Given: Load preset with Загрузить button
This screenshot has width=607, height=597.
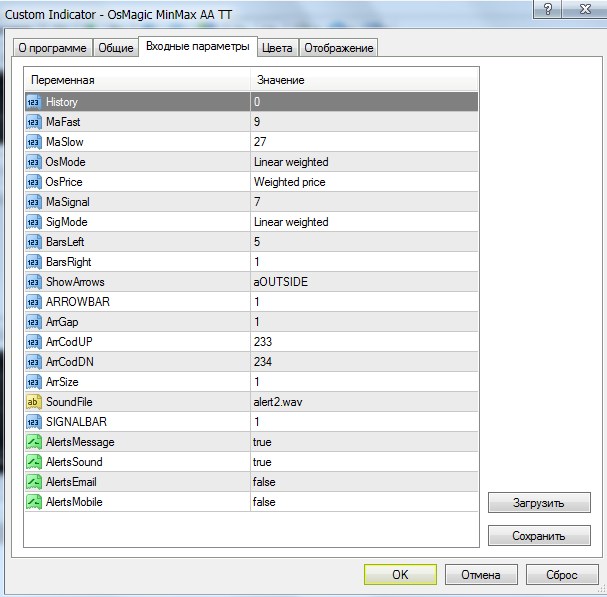Looking at the screenshot, I should point(539,503).
